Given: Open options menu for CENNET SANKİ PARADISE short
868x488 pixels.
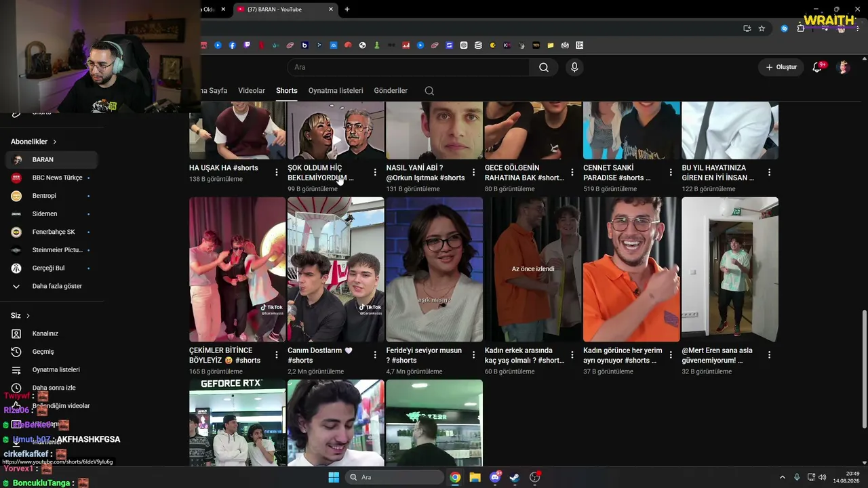Looking at the screenshot, I should 671,172.
